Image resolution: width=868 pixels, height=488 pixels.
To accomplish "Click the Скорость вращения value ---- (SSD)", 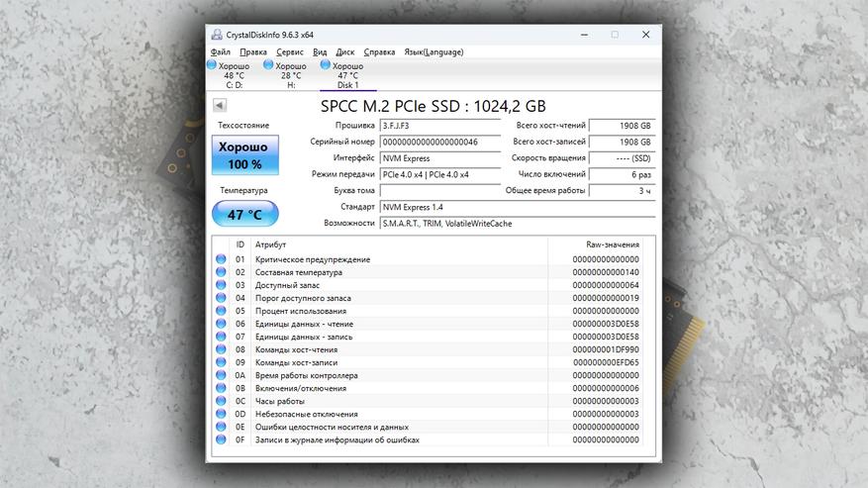I will 623,158.
